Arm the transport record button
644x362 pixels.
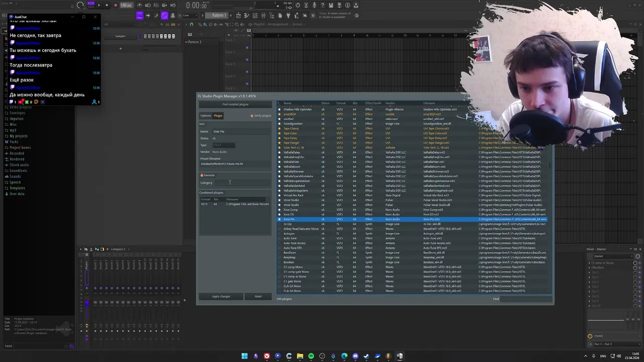[115, 5]
